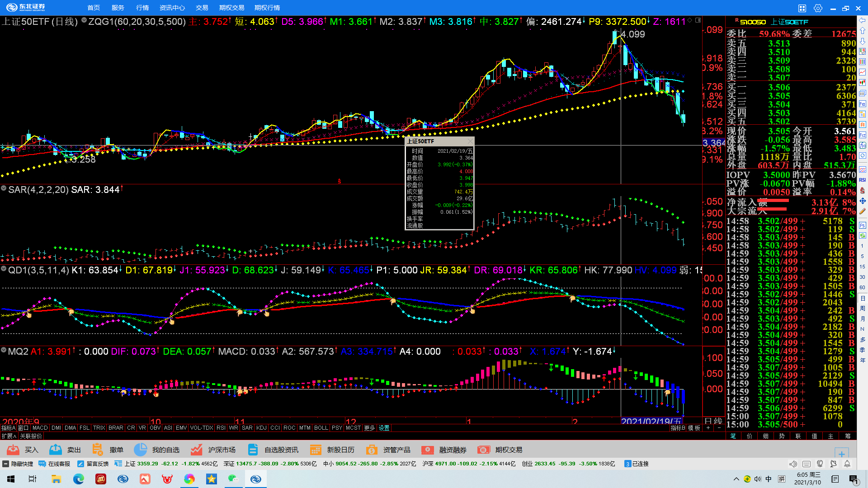Open the settings gear in title bar
This screenshot has width=868, height=488.
tap(818, 8)
